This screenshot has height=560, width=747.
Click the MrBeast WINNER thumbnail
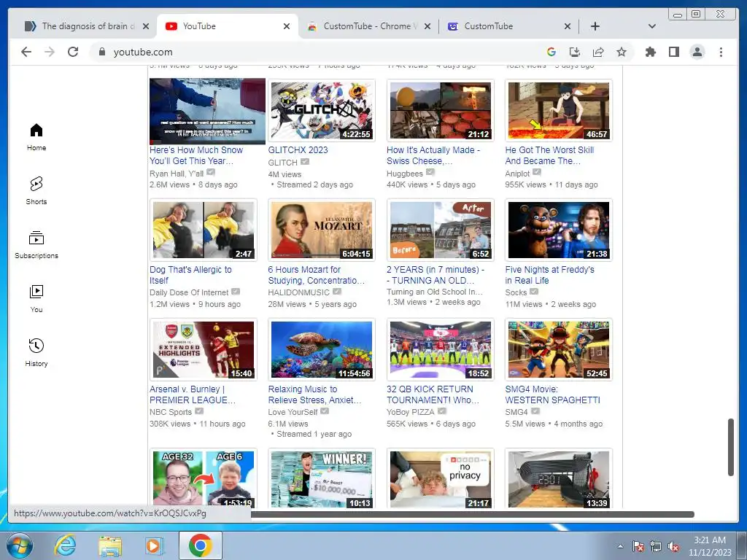[322, 480]
